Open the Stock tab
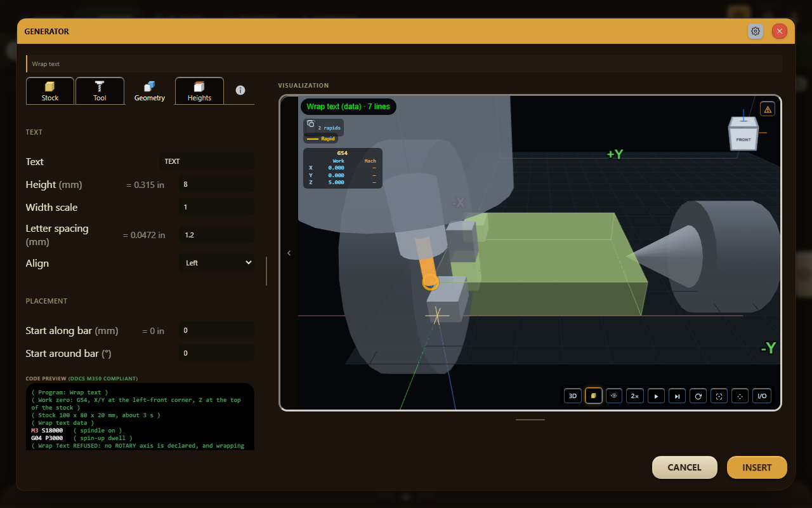 [x=50, y=91]
